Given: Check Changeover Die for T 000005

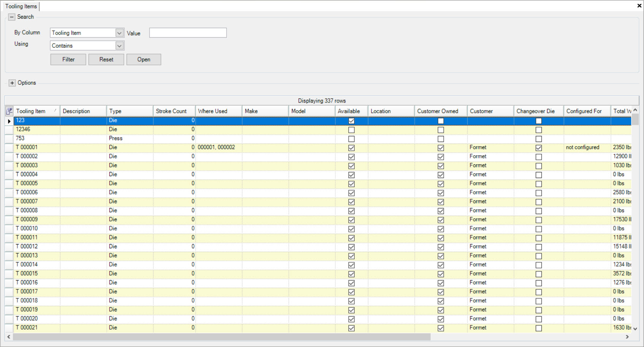Looking at the screenshot, I should pyautogui.click(x=539, y=184).
